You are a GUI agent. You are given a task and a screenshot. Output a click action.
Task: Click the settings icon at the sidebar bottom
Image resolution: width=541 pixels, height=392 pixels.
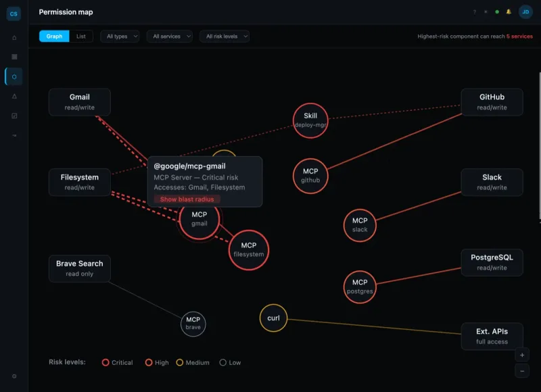14,376
